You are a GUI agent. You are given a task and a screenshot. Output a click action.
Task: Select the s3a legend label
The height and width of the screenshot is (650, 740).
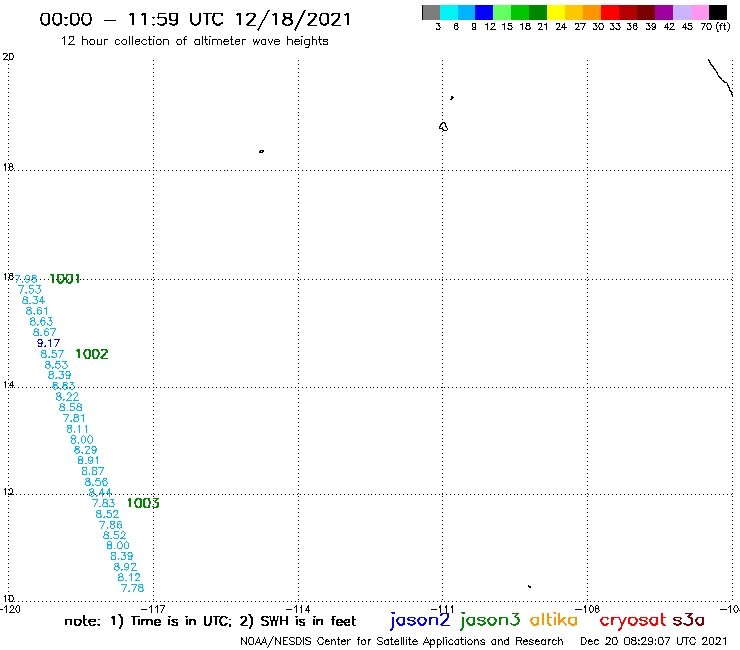pos(689,620)
